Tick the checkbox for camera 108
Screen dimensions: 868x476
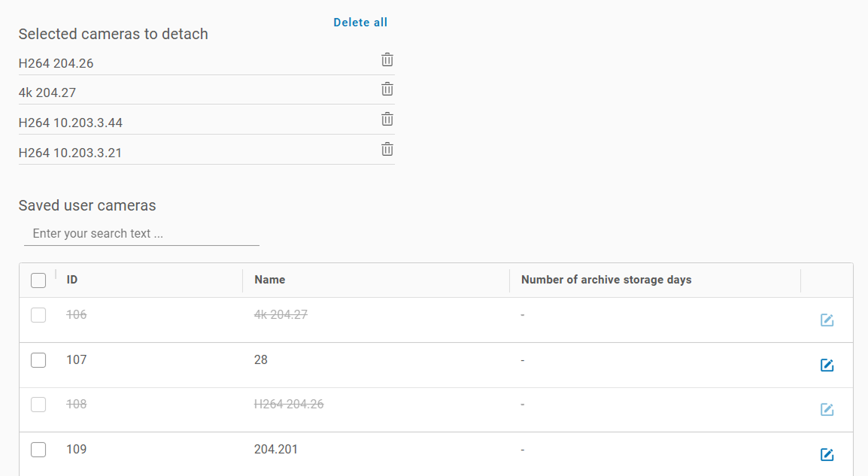pyautogui.click(x=38, y=405)
